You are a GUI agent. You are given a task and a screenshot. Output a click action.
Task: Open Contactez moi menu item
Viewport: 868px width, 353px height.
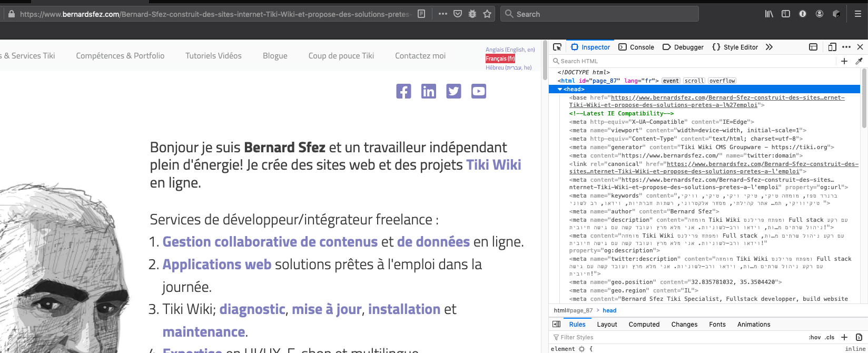tap(420, 56)
